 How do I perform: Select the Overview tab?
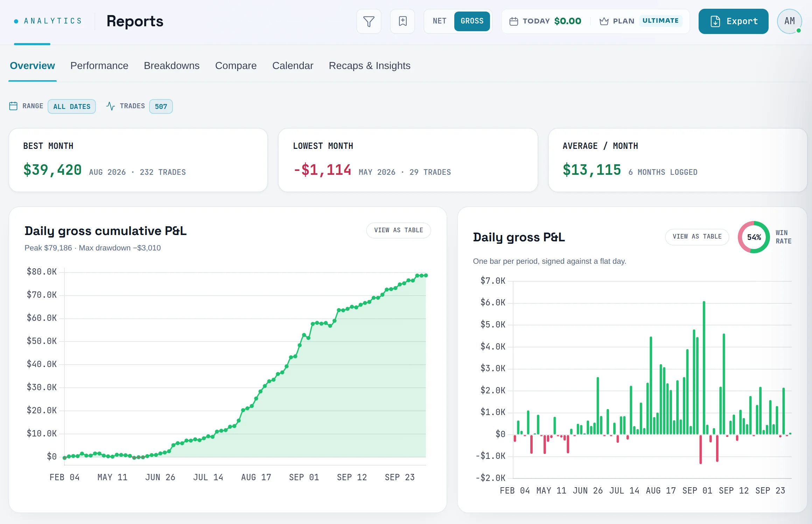coord(32,66)
